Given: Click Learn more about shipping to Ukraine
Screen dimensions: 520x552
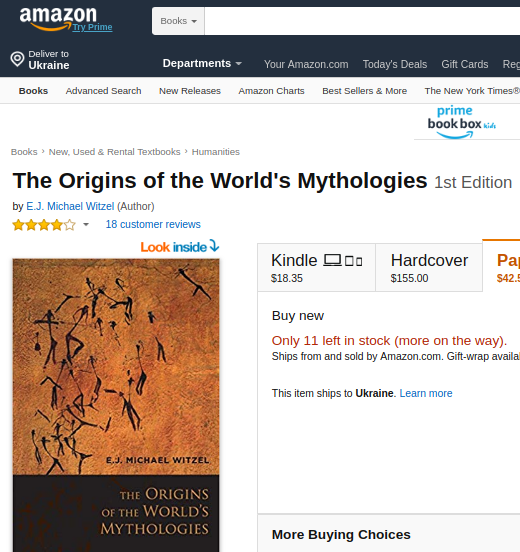Looking at the screenshot, I should pos(426,393).
